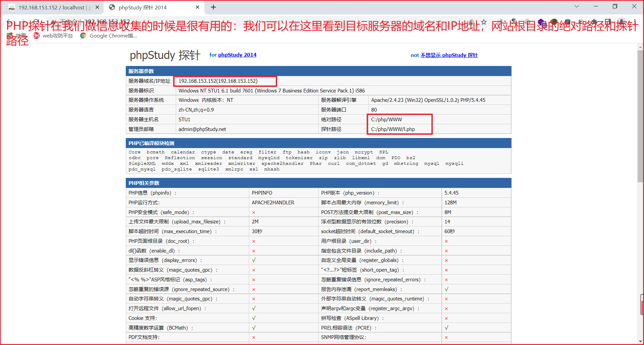644x345 pixels.
Task: Focus the address bar showing 192.168.153.152
Action: click(x=268, y=22)
